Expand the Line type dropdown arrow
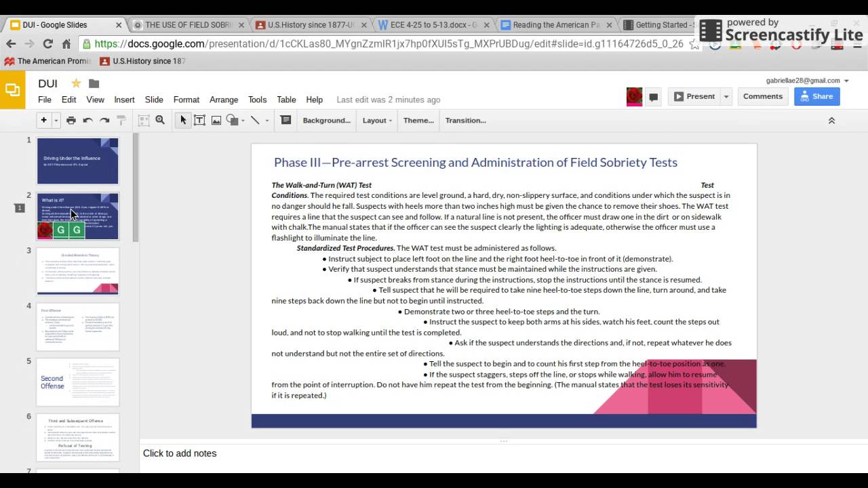This screenshot has width=868, height=488. 267,121
